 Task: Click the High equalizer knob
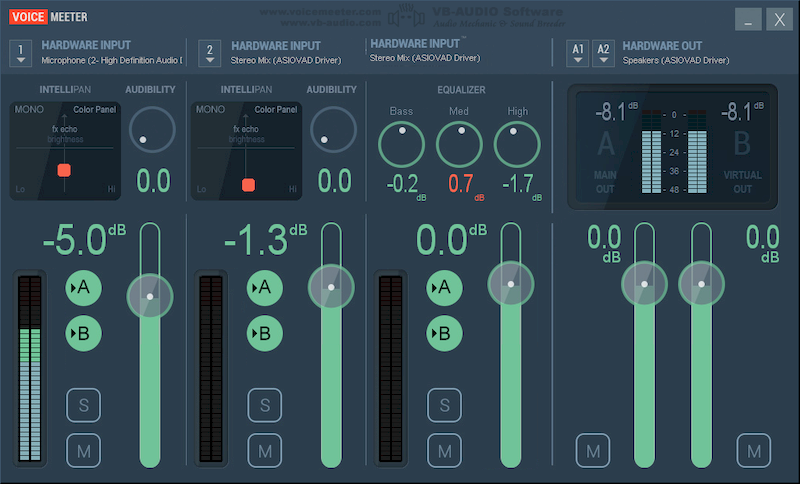click(x=517, y=145)
